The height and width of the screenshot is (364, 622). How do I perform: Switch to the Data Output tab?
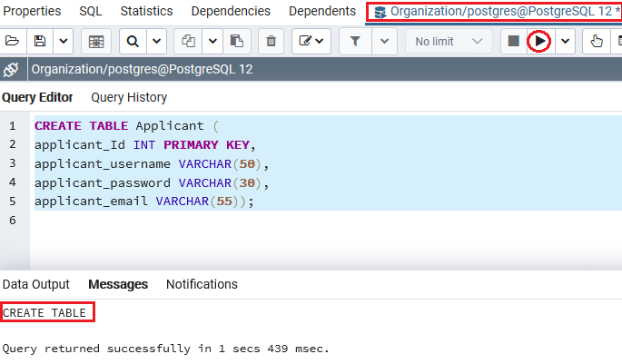(35, 284)
